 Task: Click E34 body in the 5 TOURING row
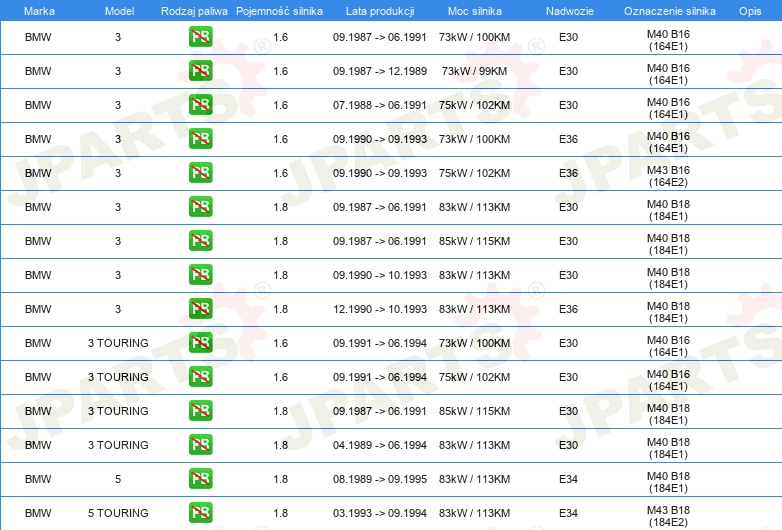[568, 513]
